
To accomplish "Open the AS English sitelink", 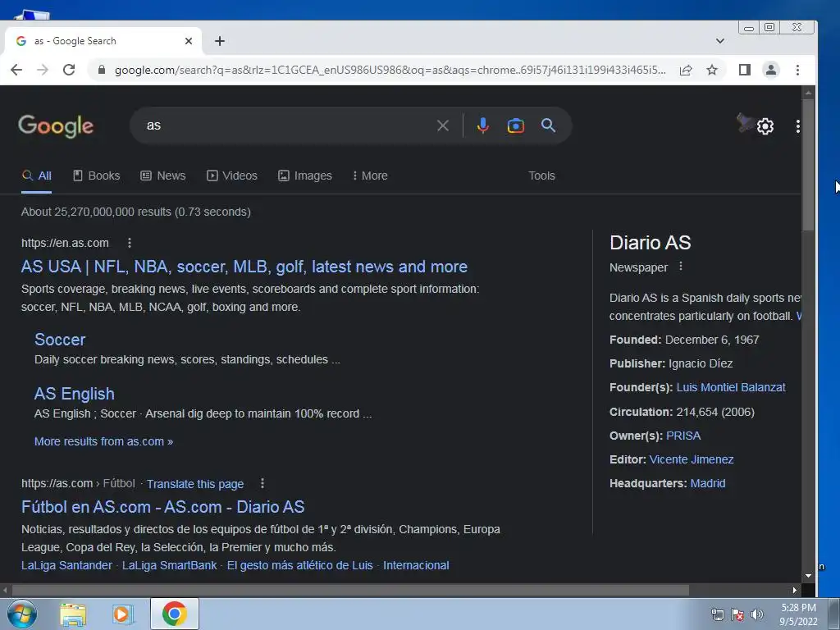I will coord(75,394).
